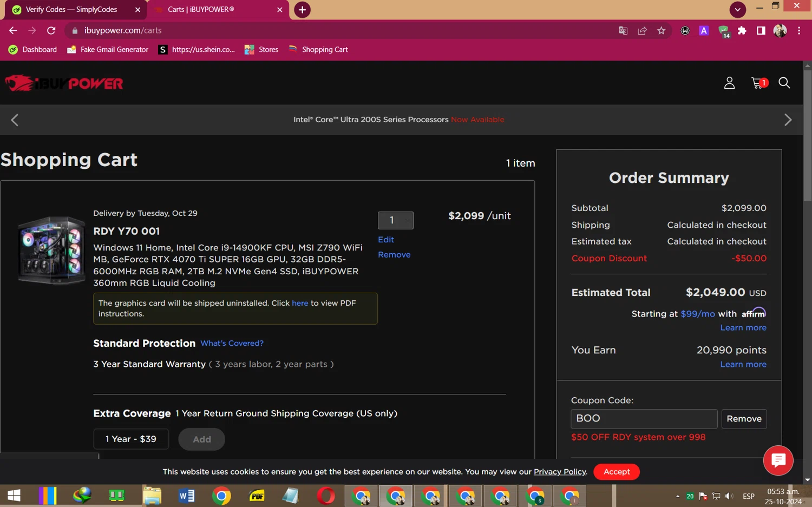Share this page via share icon
Screen dimensions: 812x507
point(642,31)
